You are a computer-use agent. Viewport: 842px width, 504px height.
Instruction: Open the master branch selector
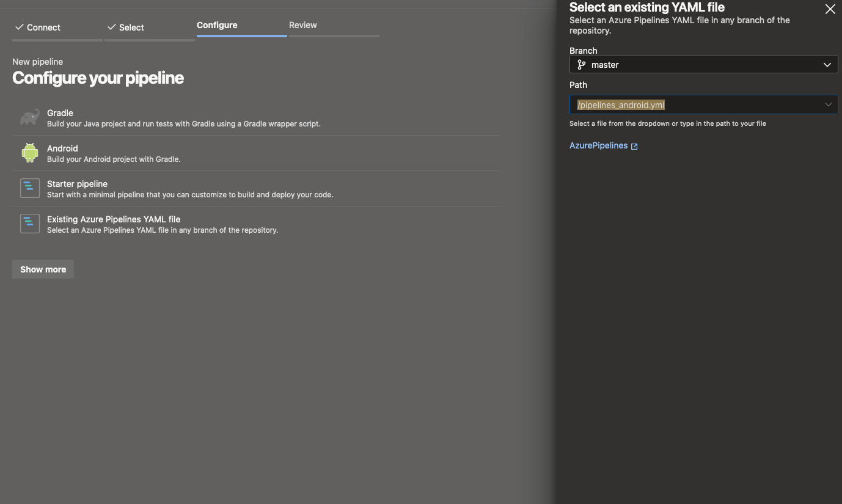(x=703, y=65)
